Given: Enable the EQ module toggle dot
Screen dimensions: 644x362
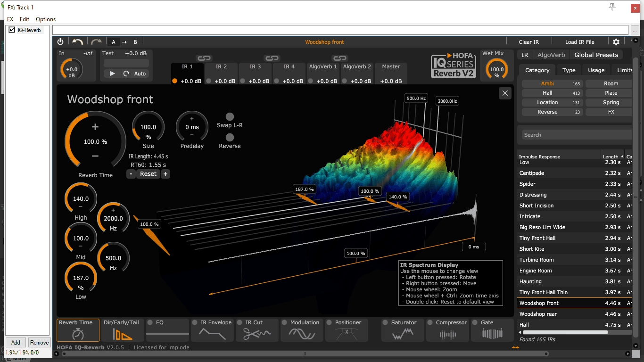Looking at the screenshot, I should [x=150, y=323].
